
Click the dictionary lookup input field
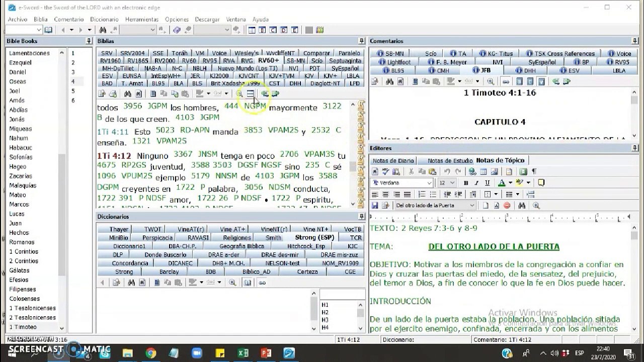click(x=342, y=294)
